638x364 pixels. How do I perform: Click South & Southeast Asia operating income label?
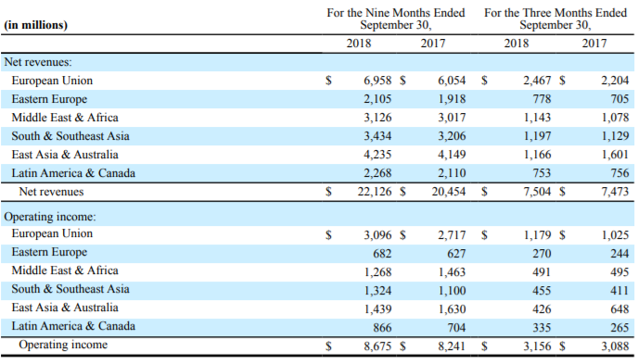tap(70, 289)
